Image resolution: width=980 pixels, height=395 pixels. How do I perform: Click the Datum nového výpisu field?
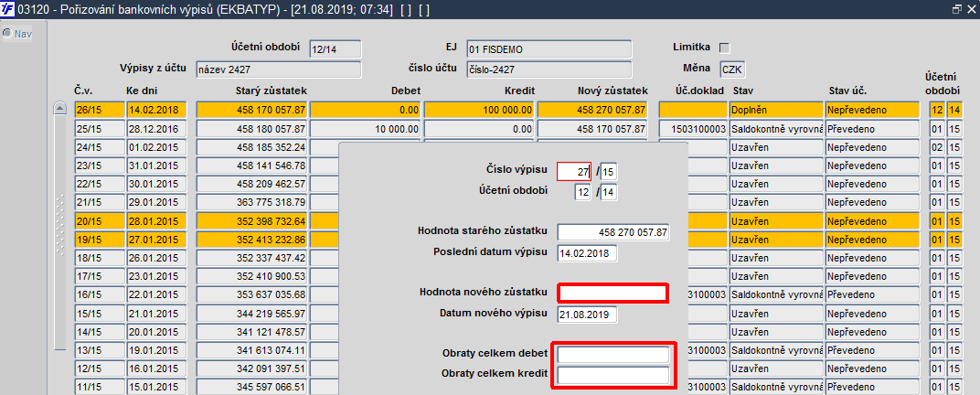[587, 314]
